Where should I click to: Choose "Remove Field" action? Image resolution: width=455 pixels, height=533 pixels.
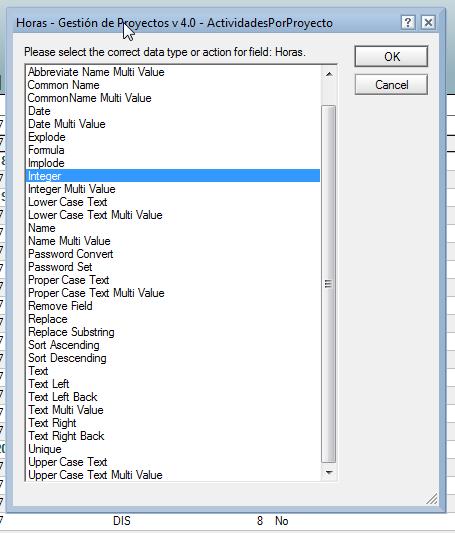point(60,306)
